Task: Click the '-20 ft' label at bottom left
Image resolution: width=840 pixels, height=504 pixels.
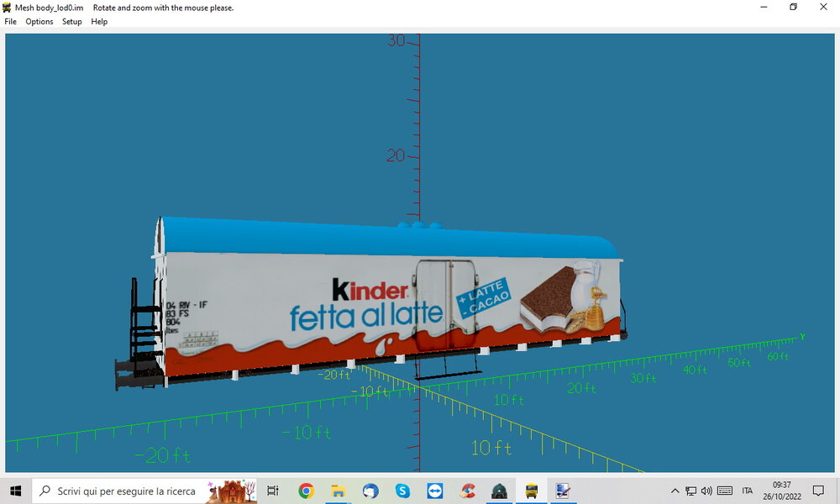Action: click(x=162, y=455)
